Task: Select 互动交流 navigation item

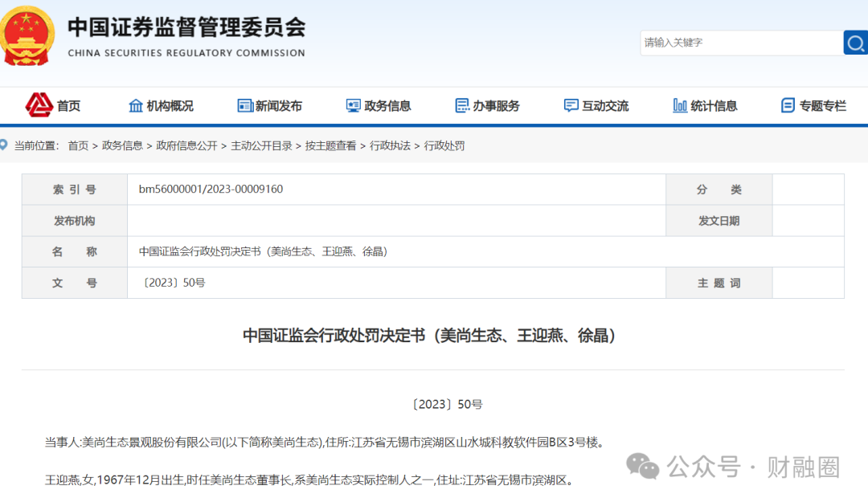Action: tap(605, 106)
